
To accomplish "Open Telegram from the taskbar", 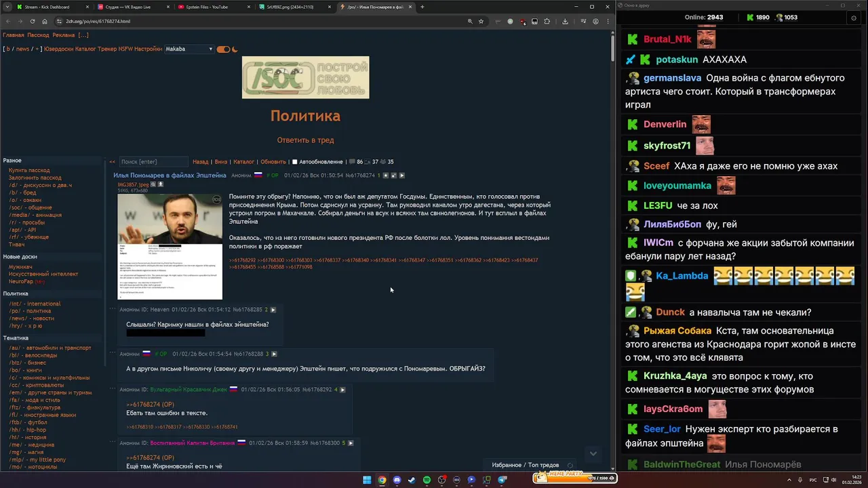I will click(502, 480).
